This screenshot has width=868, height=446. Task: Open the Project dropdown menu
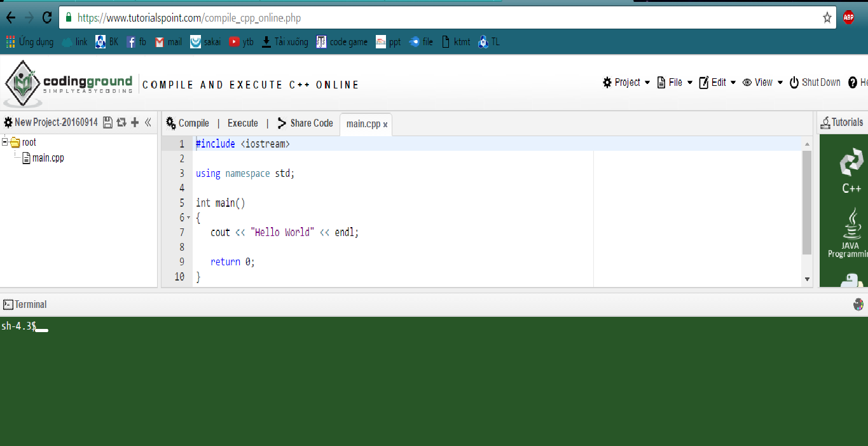[x=626, y=83]
